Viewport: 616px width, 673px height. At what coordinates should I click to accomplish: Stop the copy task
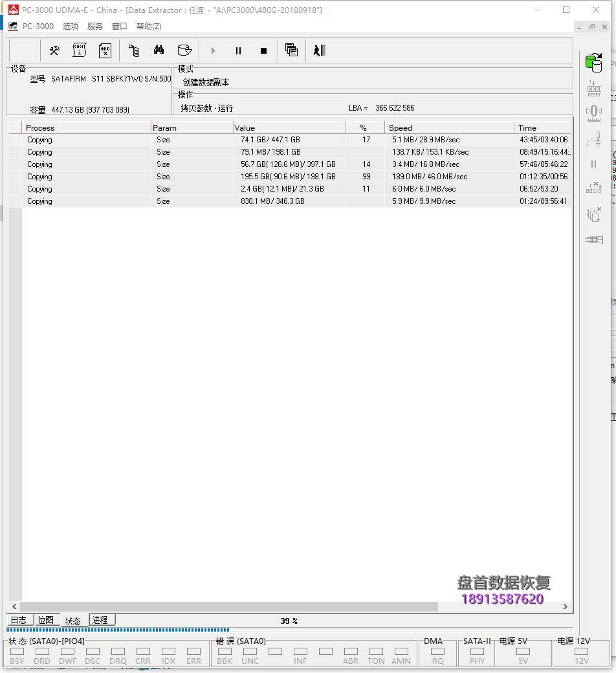click(263, 50)
